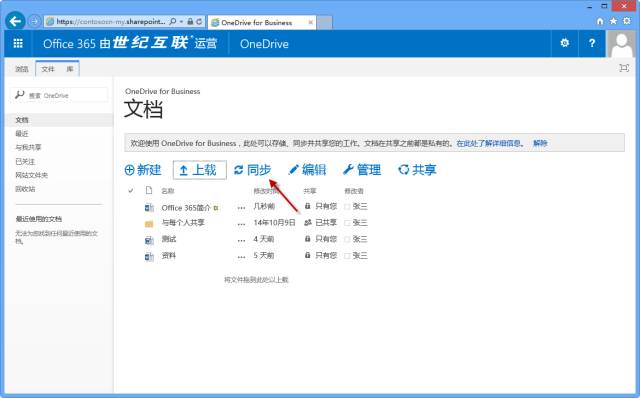Open the ellipsis menu for Office 365简介
This screenshot has width=640, height=398.
pos(241,208)
